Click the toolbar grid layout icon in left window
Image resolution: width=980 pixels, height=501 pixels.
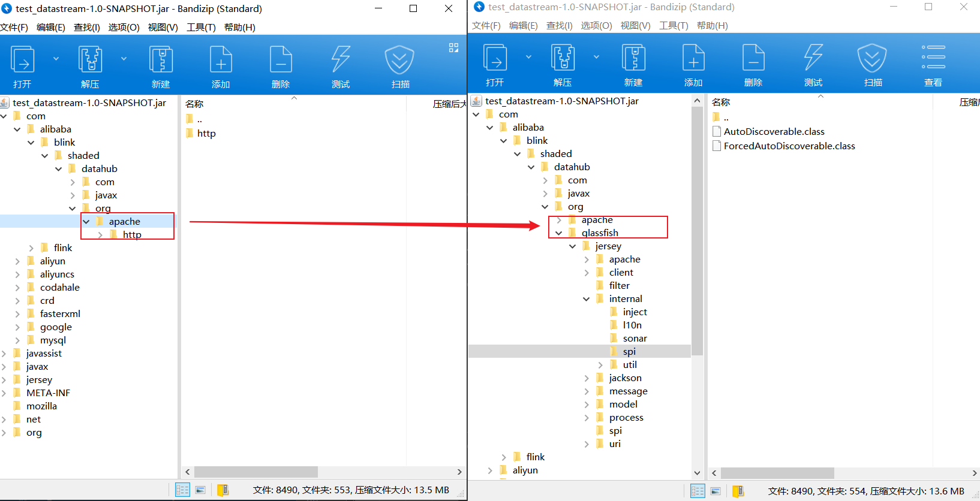453,48
